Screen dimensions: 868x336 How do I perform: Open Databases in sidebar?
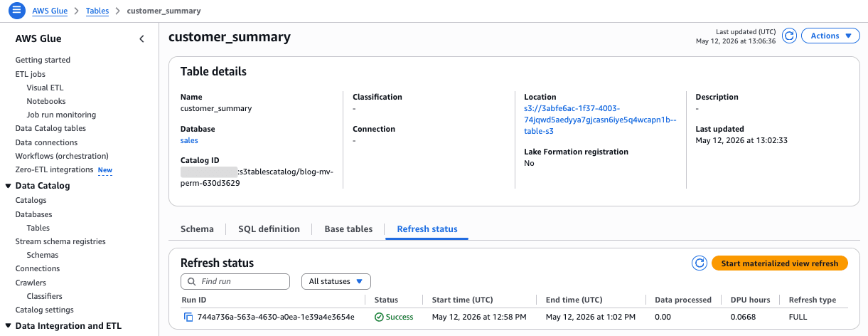(34, 214)
